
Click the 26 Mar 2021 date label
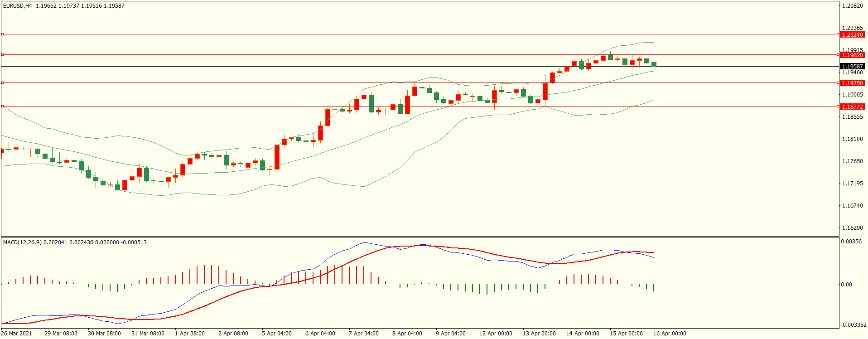pos(16,334)
